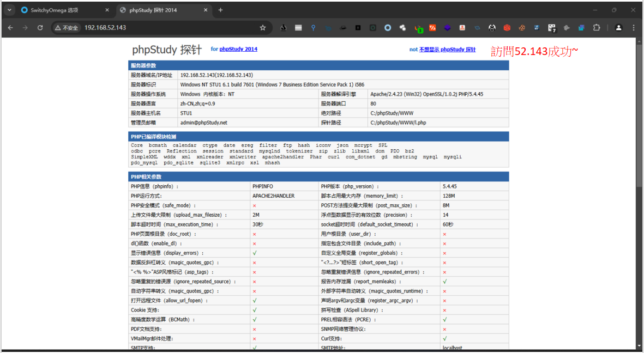This screenshot has height=353, width=644.
Task: Click the PHPINFO value link
Action: [x=262, y=186]
